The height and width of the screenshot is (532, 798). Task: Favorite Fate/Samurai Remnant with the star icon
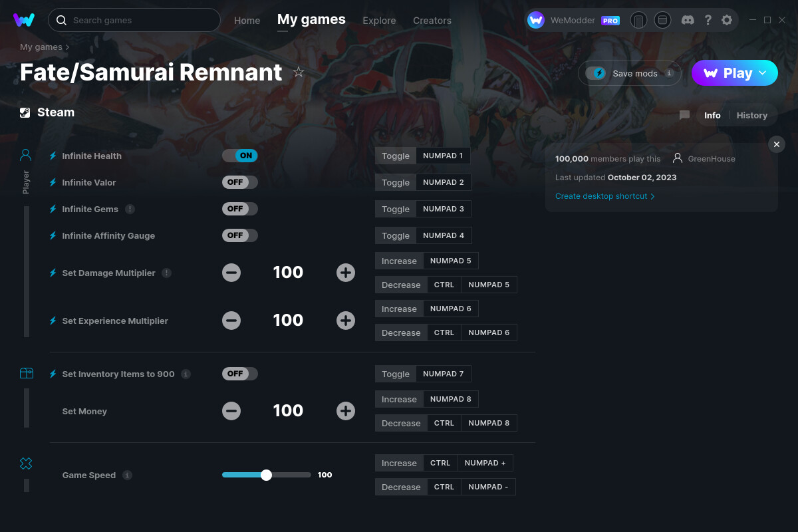coord(299,72)
